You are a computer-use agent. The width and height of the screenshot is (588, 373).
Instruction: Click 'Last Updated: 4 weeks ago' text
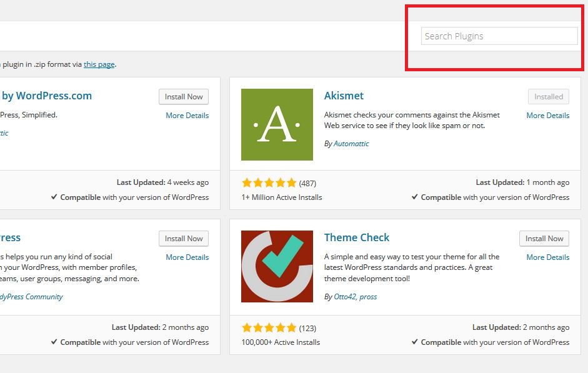click(162, 182)
